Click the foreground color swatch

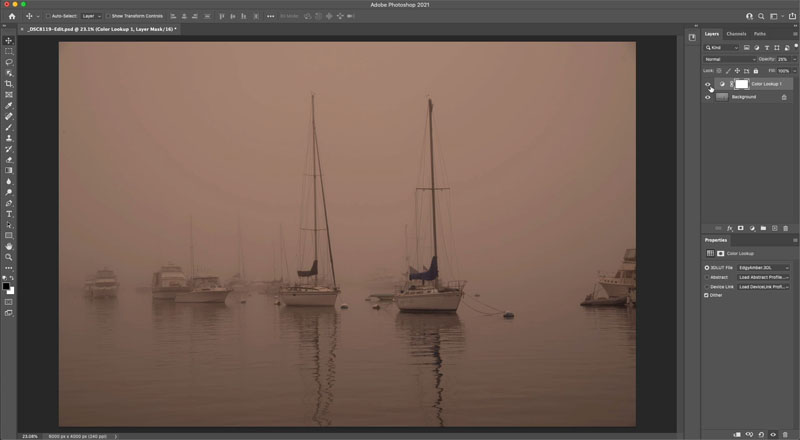coord(7,286)
